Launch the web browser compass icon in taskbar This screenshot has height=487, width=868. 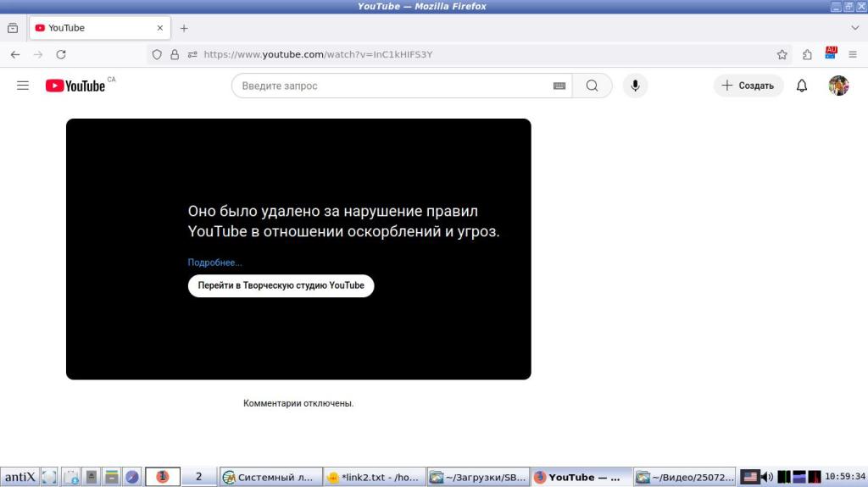(131, 477)
